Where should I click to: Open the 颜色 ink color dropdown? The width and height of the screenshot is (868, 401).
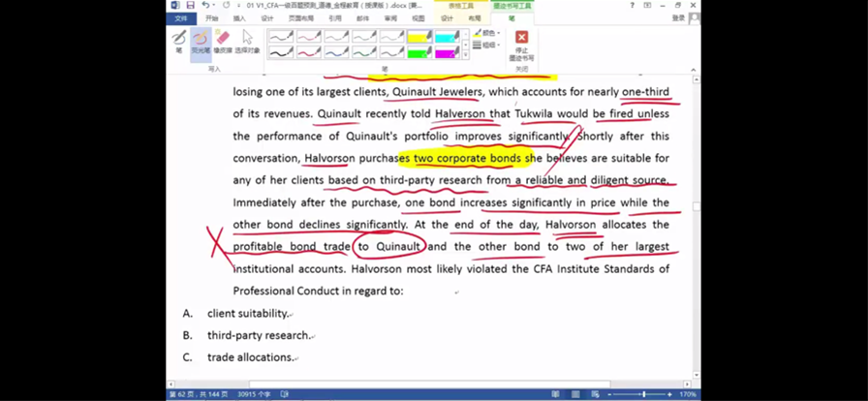click(487, 33)
